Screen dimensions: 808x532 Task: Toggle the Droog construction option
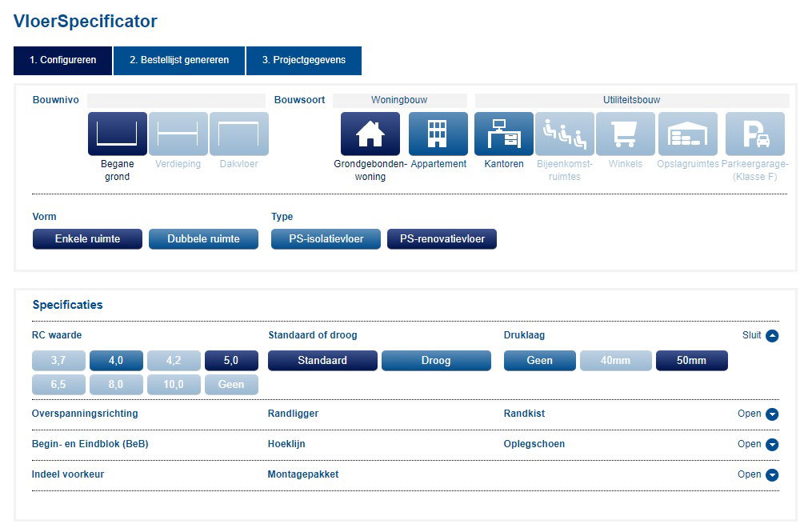pyautogui.click(x=436, y=361)
